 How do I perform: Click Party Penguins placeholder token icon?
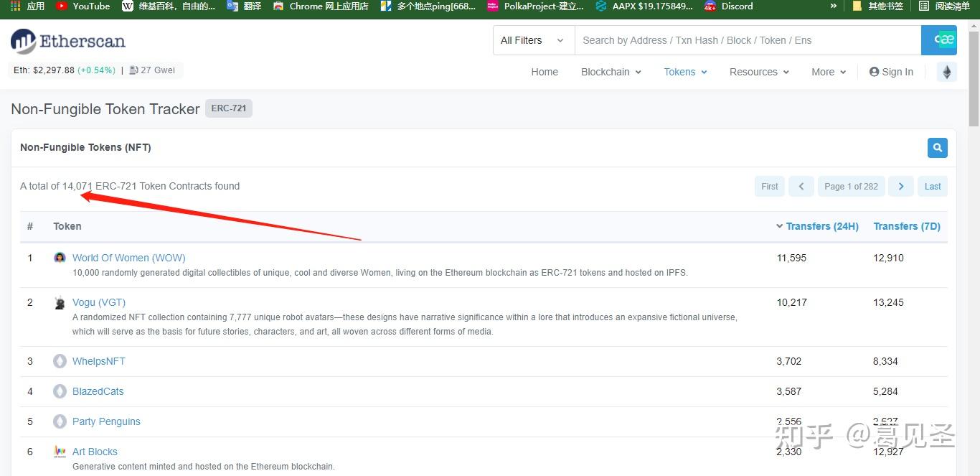tap(60, 421)
